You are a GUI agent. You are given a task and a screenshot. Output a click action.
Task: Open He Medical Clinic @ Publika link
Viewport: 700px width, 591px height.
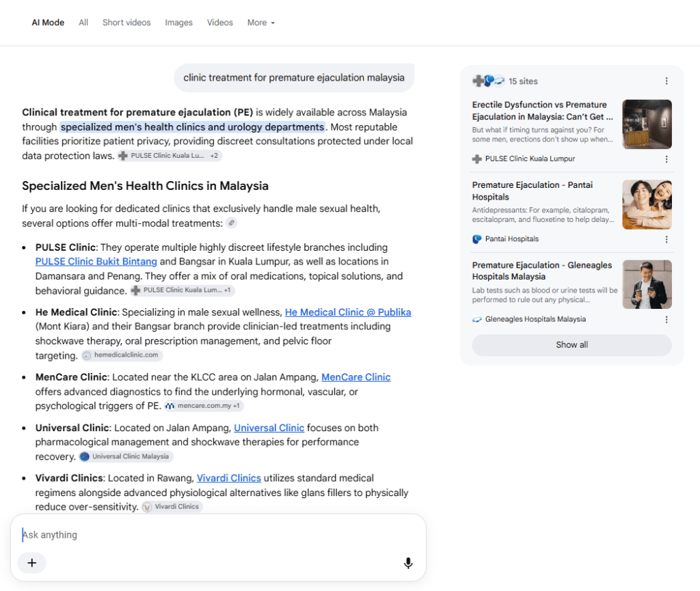coord(348,312)
